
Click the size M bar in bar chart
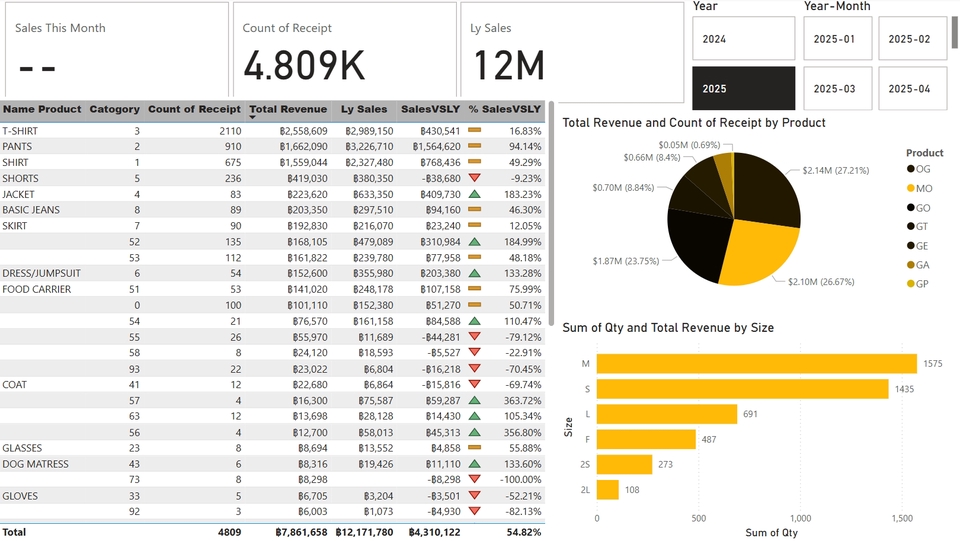pyautogui.click(x=756, y=364)
